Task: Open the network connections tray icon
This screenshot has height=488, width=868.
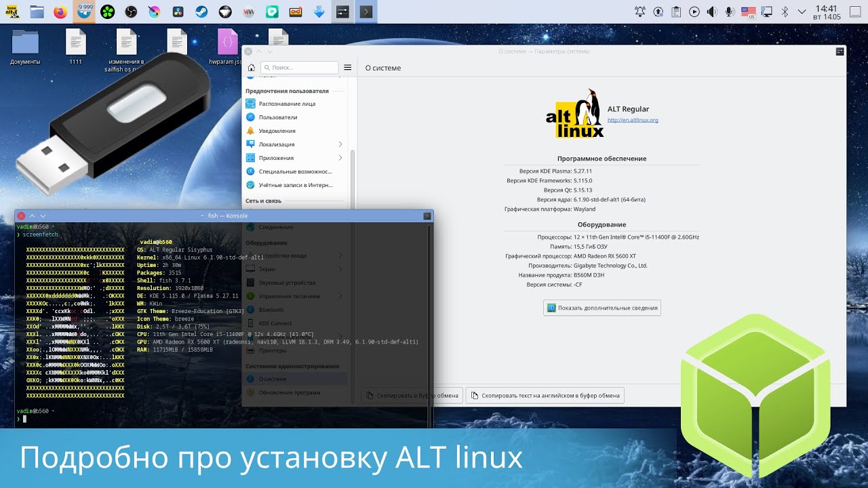Action: (767, 12)
